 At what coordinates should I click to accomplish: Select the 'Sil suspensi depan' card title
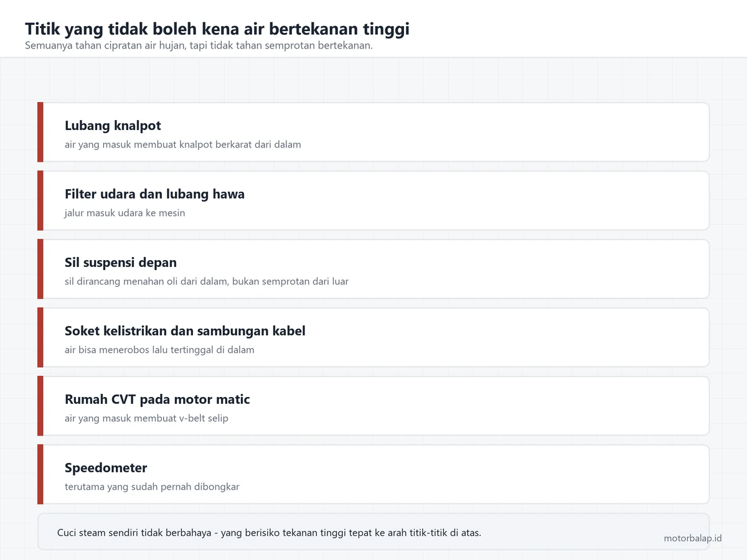[x=121, y=263]
